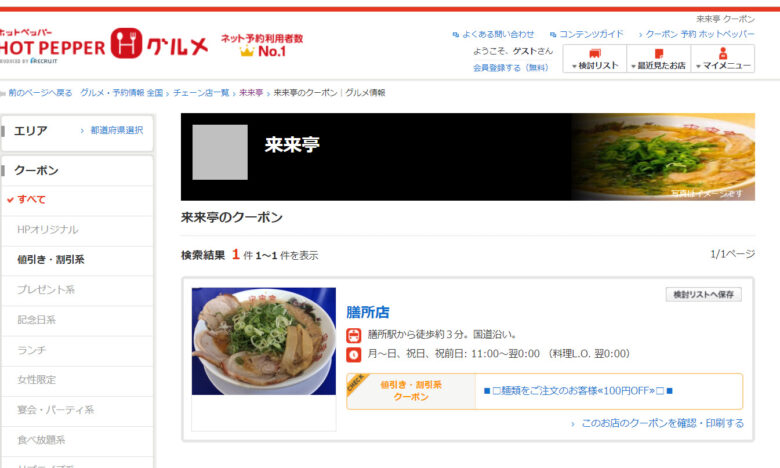Open the 最近見たお店 icon menu
The image size is (780, 468).
[x=659, y=59]
